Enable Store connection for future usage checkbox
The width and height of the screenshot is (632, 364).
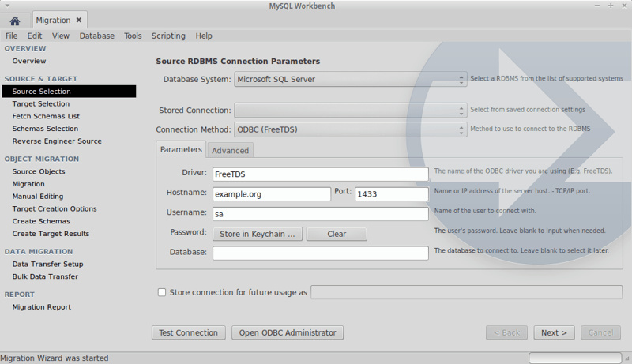[162, 292]
